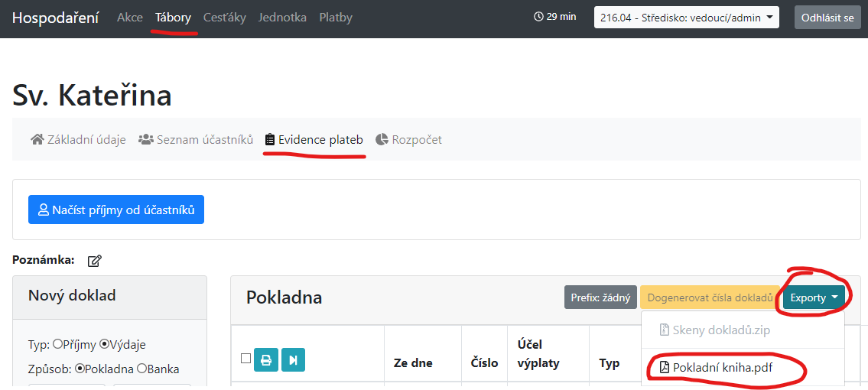
Task: Click the 29 min session timer text
Action: pyautogui.click(x=561, y=17)
